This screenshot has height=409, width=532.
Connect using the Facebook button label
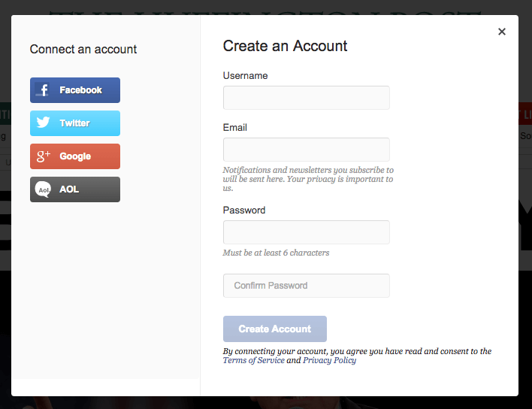[80, 90]
